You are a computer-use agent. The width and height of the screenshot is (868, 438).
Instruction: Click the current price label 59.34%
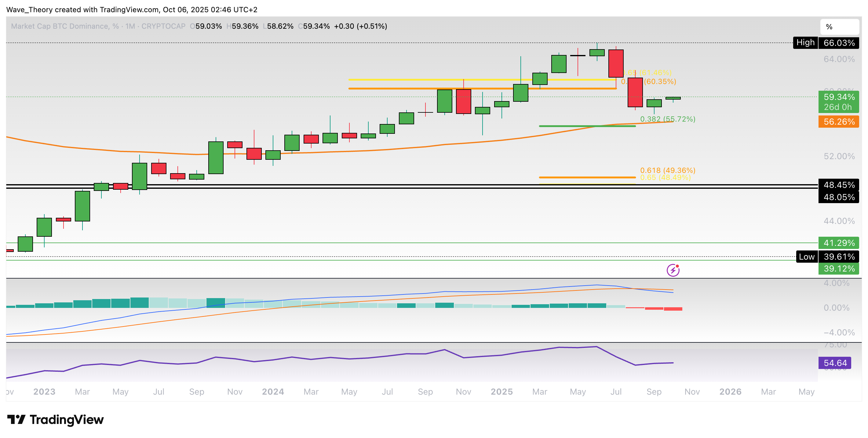pos(838,98)
